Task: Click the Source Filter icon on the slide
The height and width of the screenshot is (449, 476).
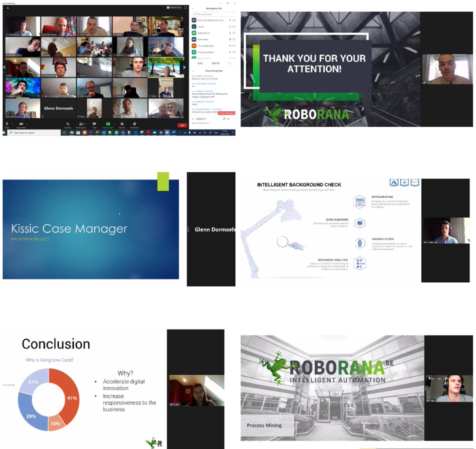Action: click(x=360, y=243)
